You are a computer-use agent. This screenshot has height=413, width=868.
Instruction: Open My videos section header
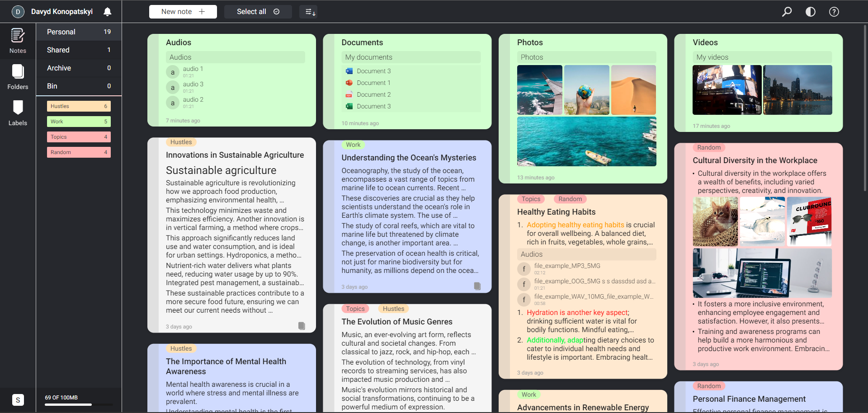[762, 57]
